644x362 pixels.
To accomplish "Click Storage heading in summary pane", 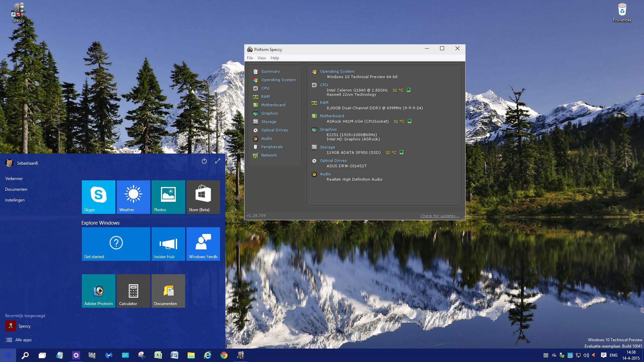I will pos(327,147).
